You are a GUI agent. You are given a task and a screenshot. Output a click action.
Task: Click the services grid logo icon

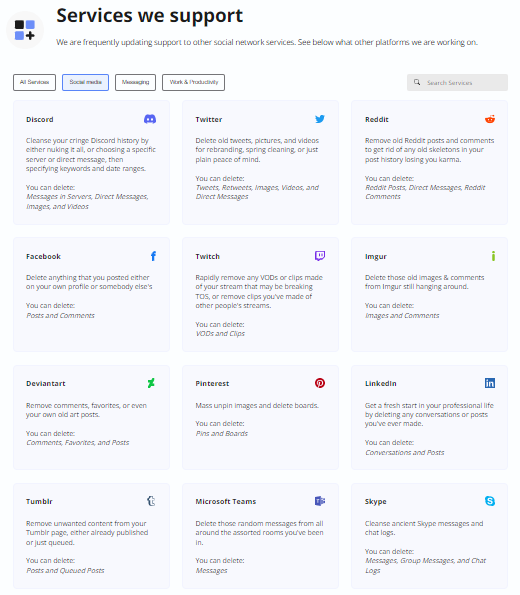pos(25,30)
